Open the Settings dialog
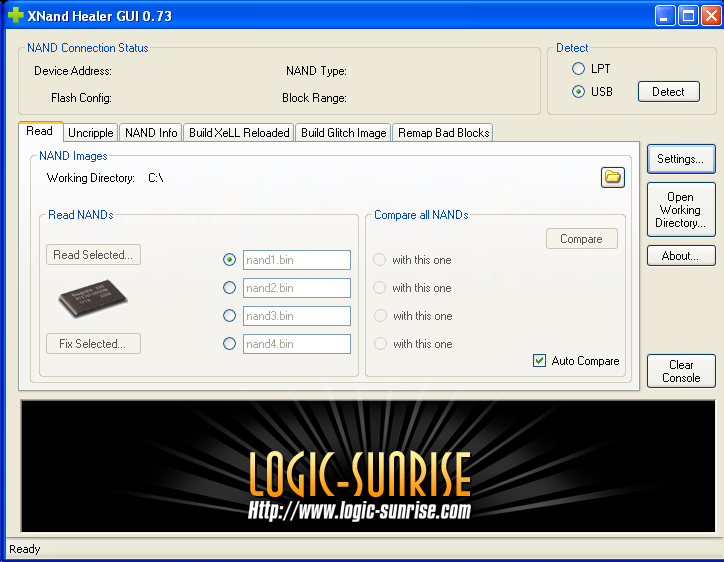The image size is (724, 562). pyautogui.click(x=681, y=159)
